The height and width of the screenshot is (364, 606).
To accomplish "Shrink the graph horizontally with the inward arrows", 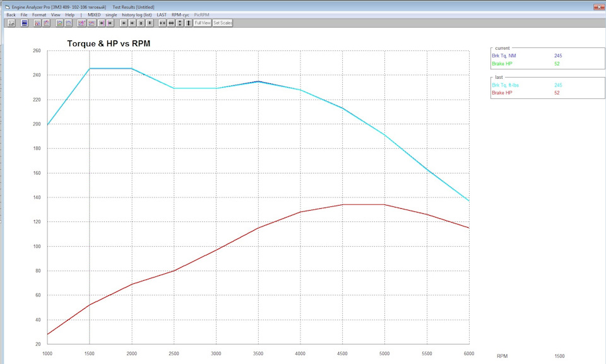I will [162, 23].
